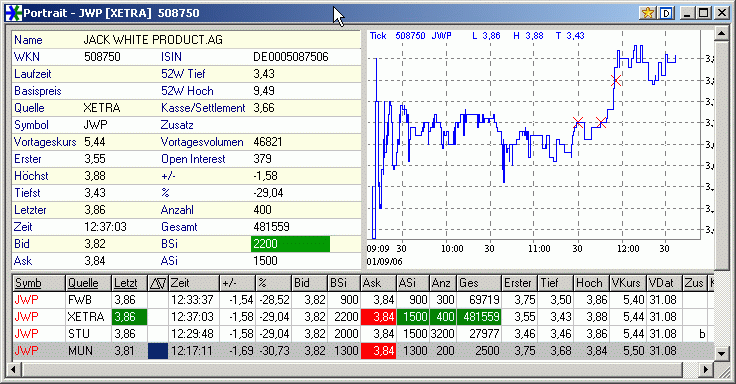The width and height of the screenshot is (736, 384).
Task: Click the WKN value 508750
Action: (x=102, y=57)
